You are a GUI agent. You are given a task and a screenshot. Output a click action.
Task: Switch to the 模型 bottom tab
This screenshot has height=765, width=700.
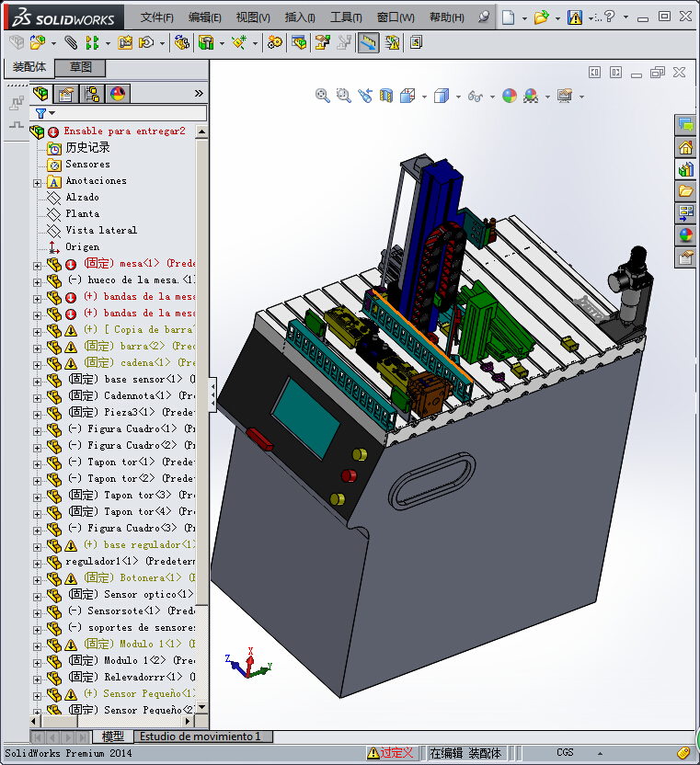112,736
